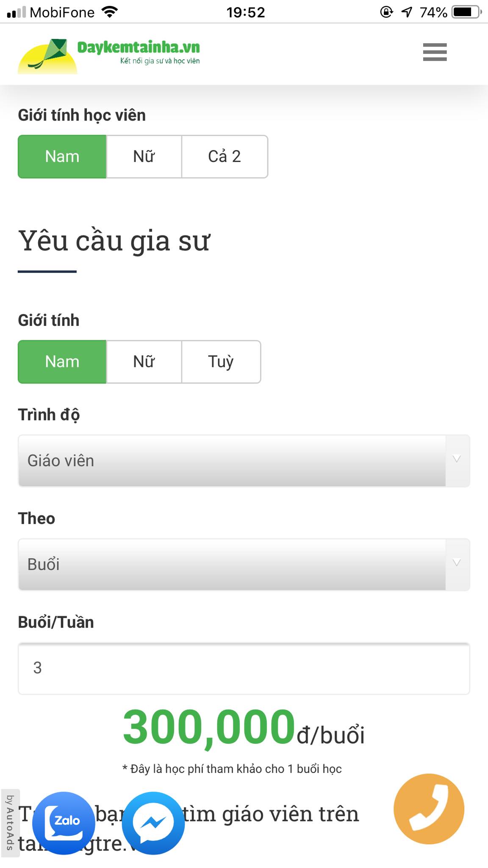
Task: Open the Trình độ dropdown
Action: [x=232, y=461]
